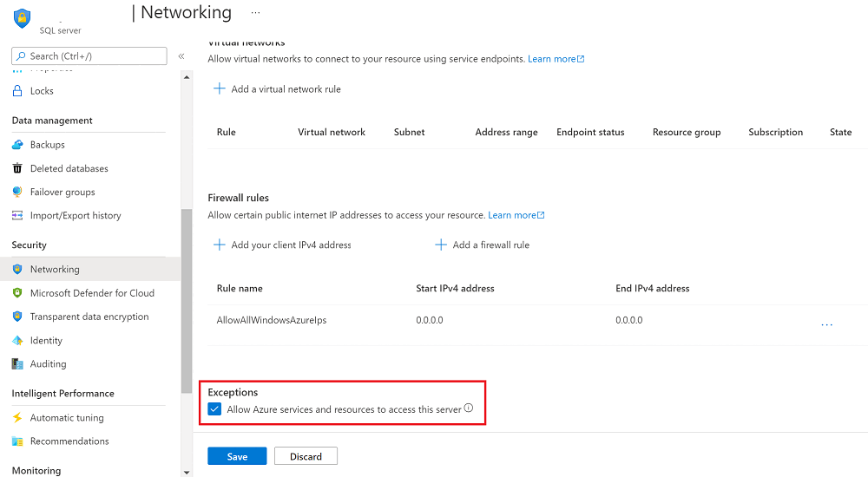
Task: Click the Deleted databases trash icon
Action: 17,168
